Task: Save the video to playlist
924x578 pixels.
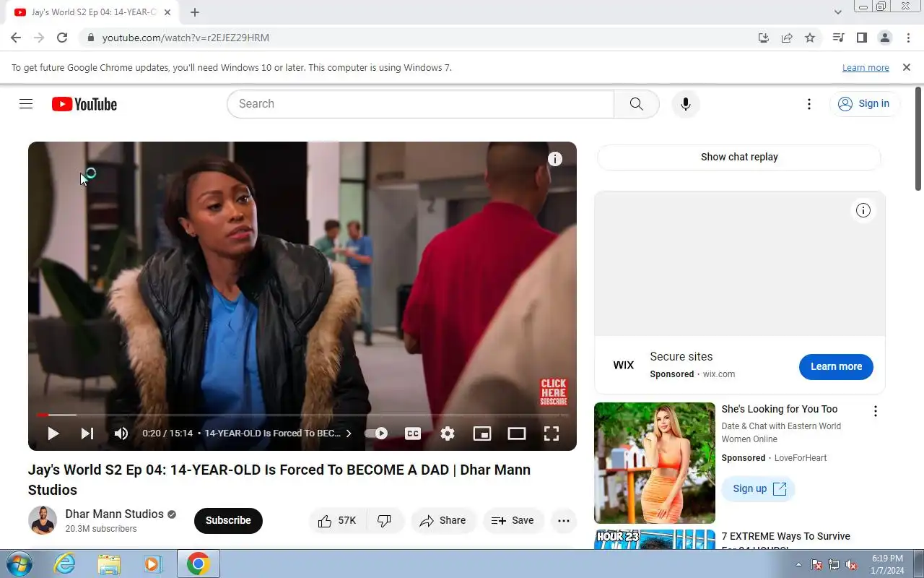Action: (513, 520)
